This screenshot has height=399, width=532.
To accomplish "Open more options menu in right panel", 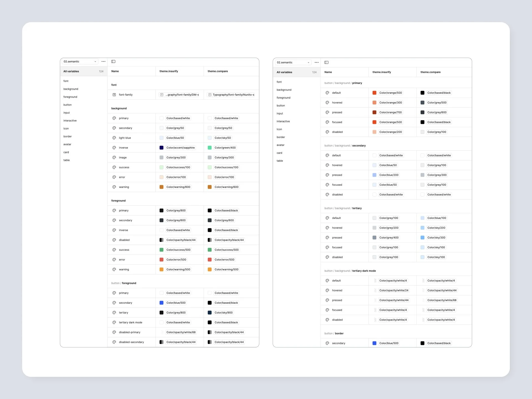I will point(316,62).
